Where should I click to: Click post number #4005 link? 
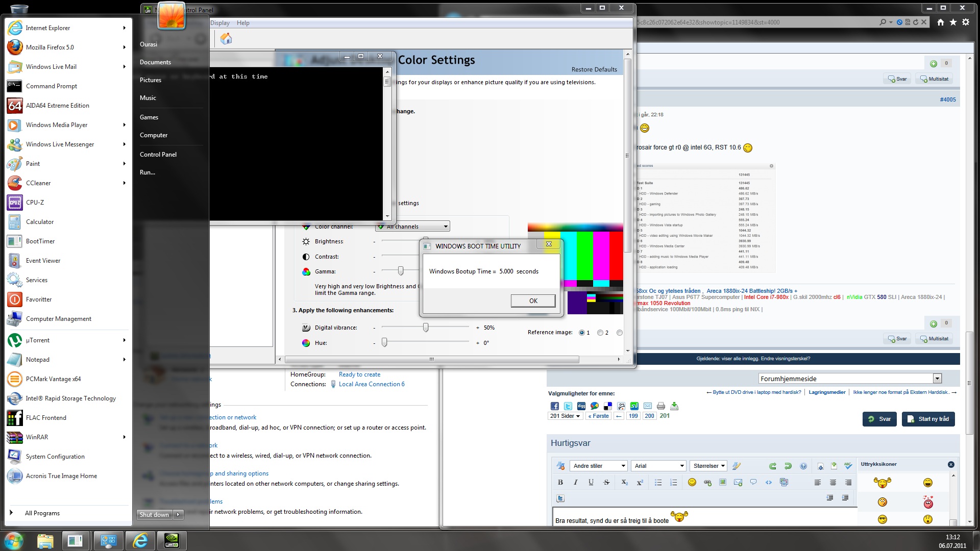click(x=948, y=99)
